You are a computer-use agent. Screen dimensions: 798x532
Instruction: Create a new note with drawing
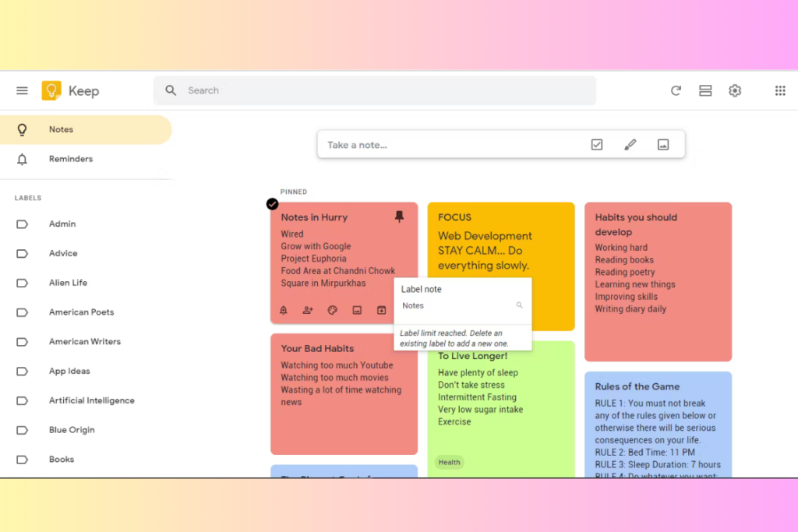(x=630, y=144)
